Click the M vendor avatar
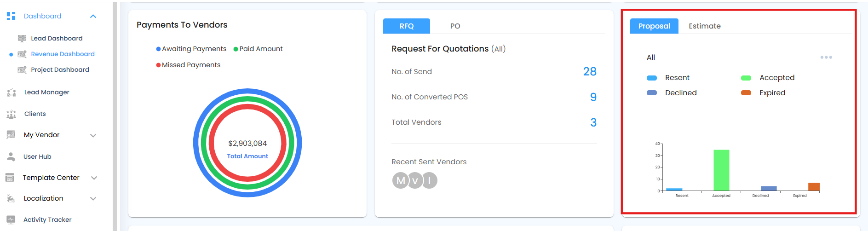The width and height of the screenshot is (868, 231). point(401,180)
